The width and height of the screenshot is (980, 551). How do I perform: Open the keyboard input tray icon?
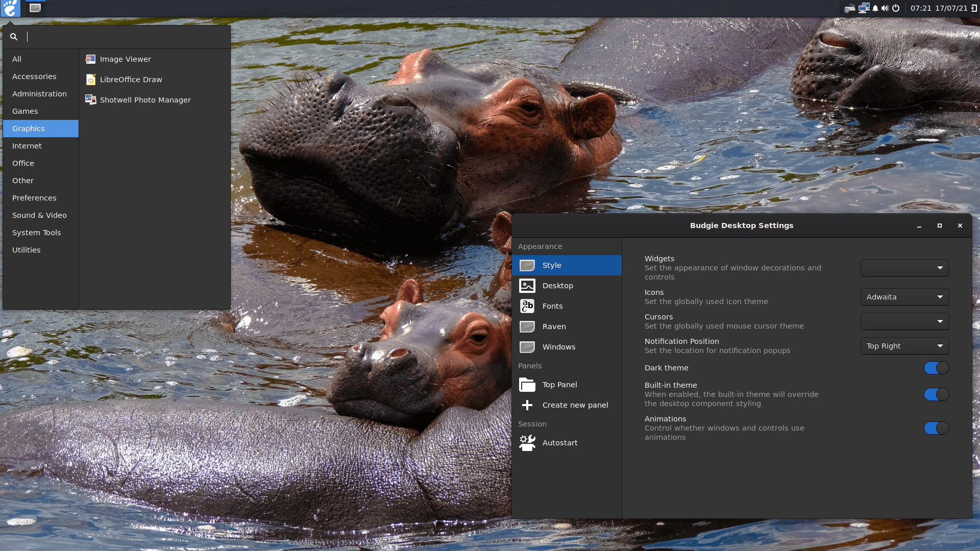point(849,9)
